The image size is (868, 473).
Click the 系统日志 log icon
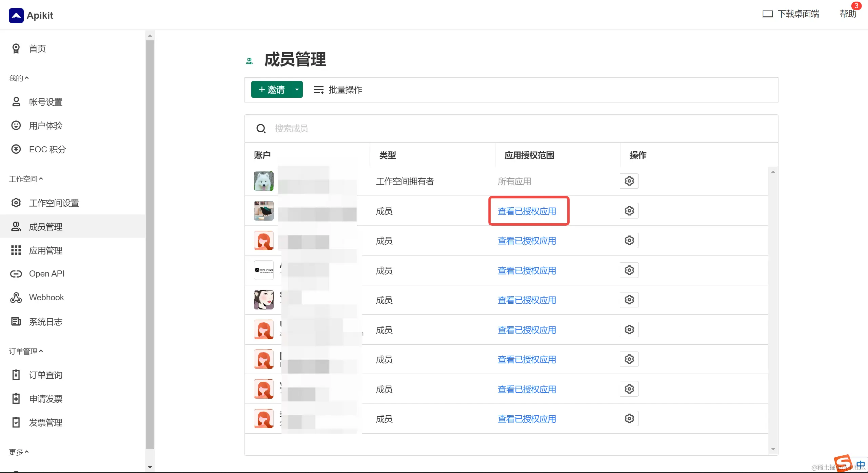click(16, 322)
